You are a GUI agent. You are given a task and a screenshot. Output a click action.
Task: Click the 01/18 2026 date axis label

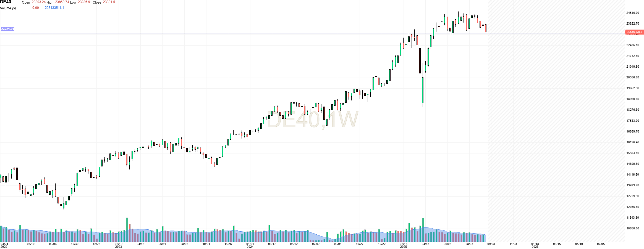535,245
